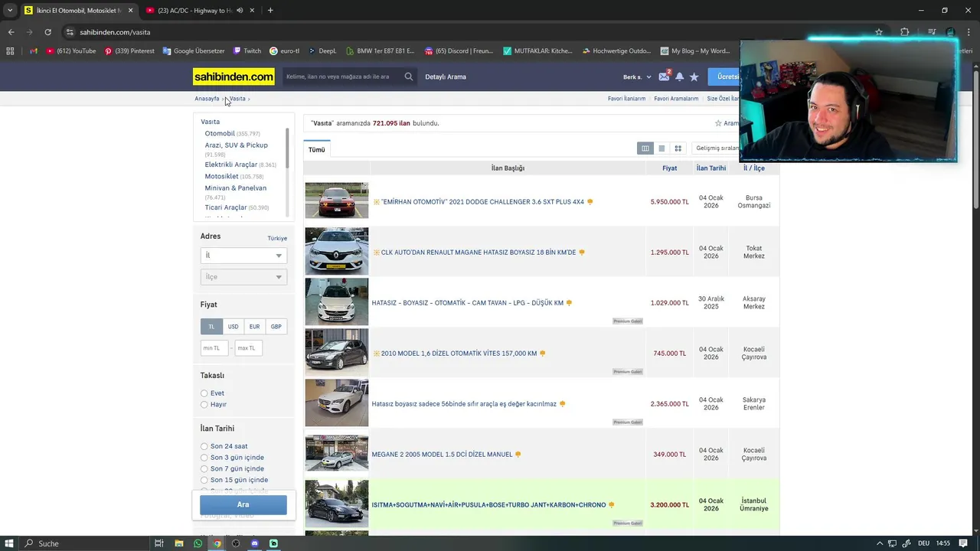The width and height of the screenshot is (980, 551).
Task: Expand Berk s. account menu
Action: coord(637,77)
